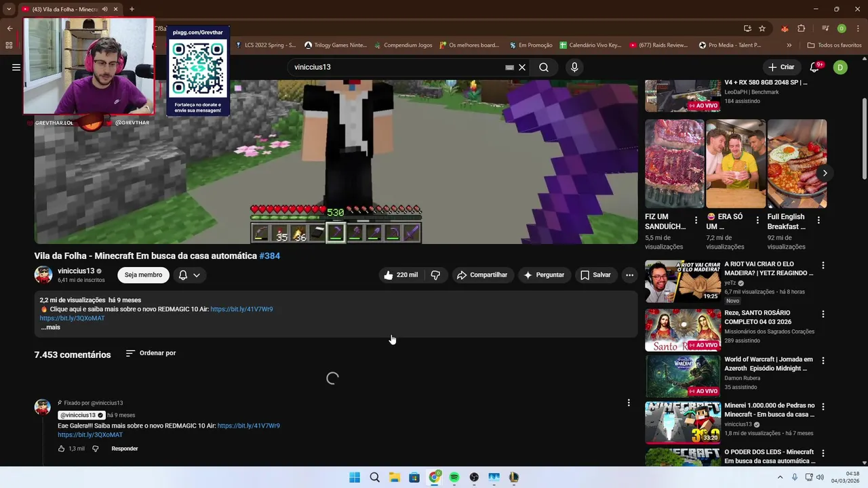Open the account avatar menu in YouTube

[840, 67]
